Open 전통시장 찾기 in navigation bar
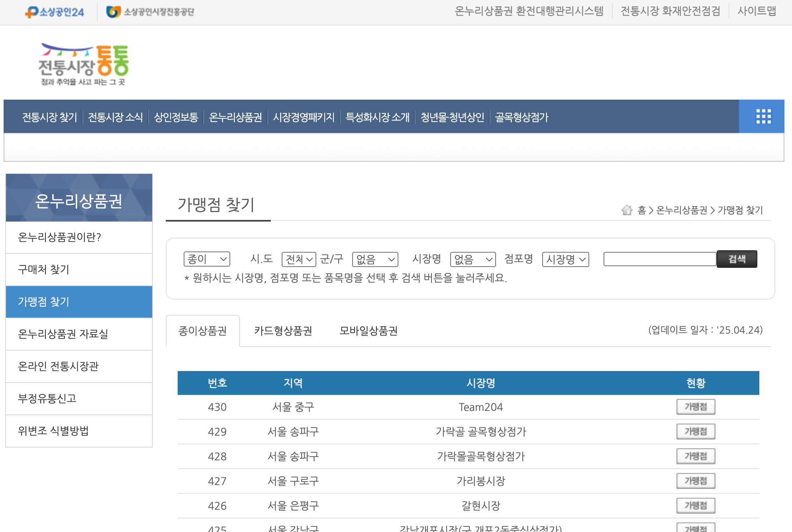The width and height of the screenshot is (792, 532). [49, 117]
